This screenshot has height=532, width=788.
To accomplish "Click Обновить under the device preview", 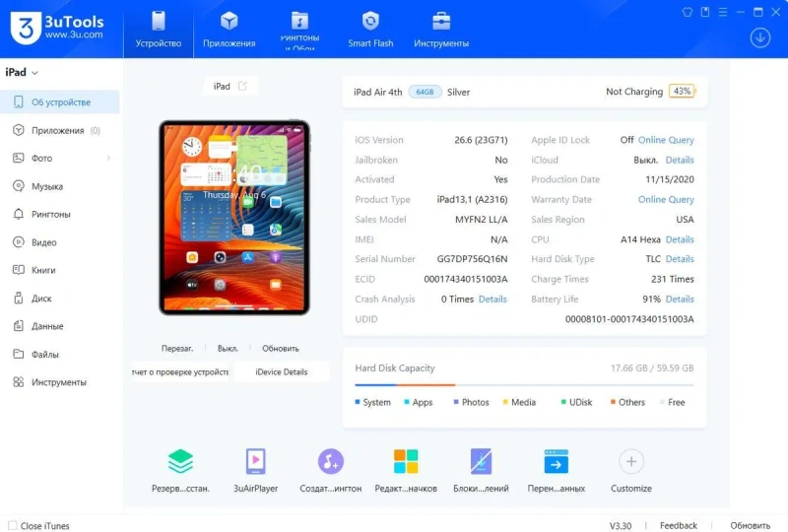I will pyautogui.click(x=281, y=348).
